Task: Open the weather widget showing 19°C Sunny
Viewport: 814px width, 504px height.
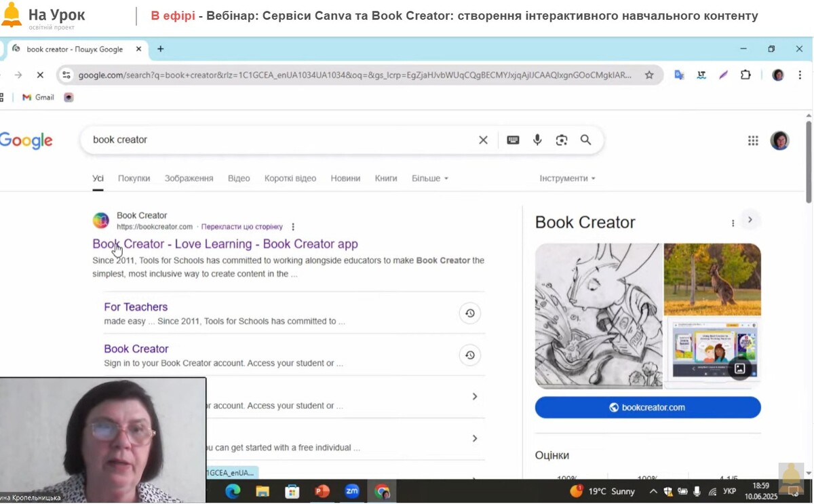Action: point(602,492)
